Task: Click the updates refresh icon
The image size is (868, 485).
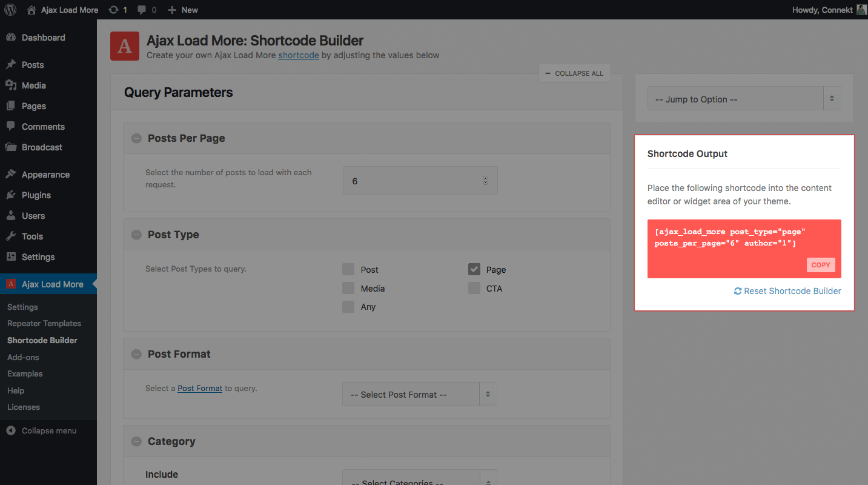Action: [x=113, y=10]
